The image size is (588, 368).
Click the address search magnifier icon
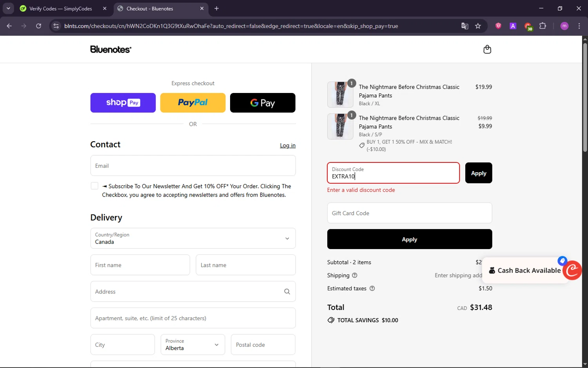click(x=287, y=291)
